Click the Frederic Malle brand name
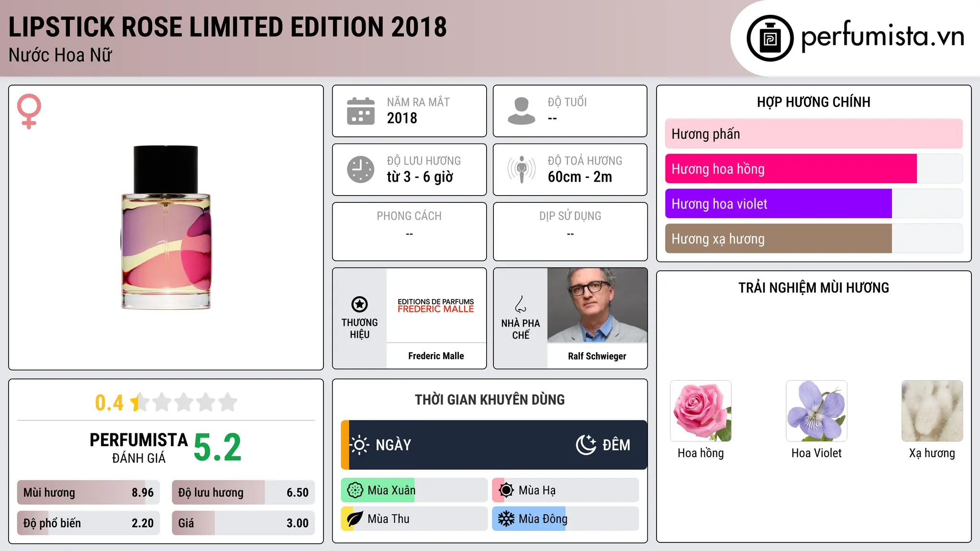 click(x=436, y=356)
